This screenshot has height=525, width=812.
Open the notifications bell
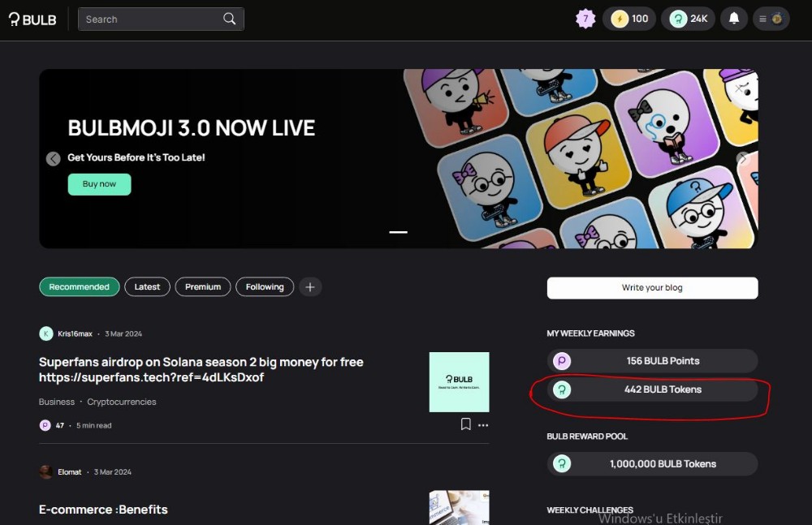pyautogui.click(x=734, y=19)
